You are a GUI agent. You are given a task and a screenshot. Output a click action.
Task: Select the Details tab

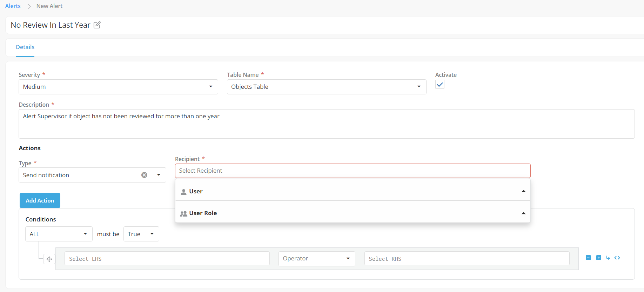(x=25, y=47)
